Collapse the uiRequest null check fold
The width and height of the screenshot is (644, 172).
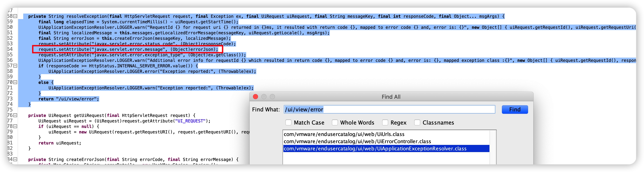(15, 126)
